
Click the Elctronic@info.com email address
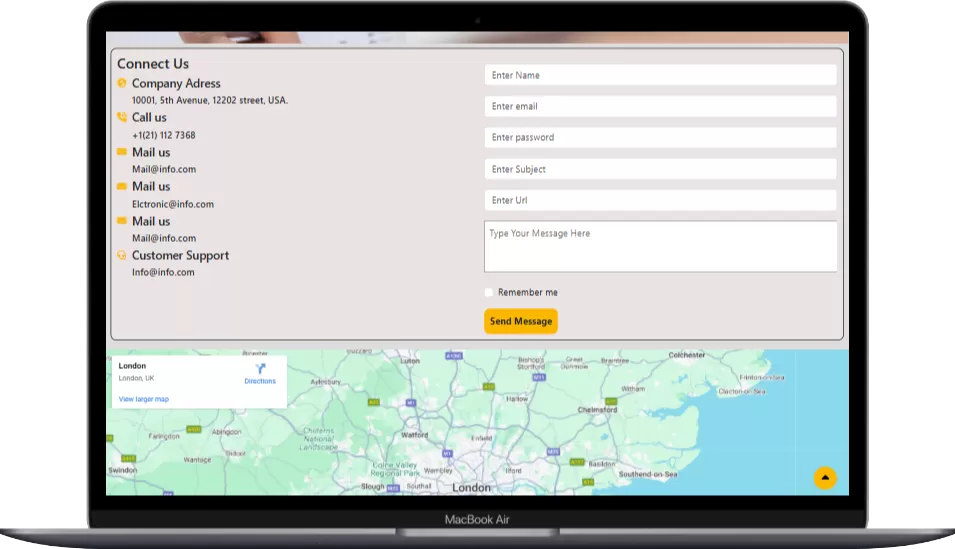coord(173,204)
